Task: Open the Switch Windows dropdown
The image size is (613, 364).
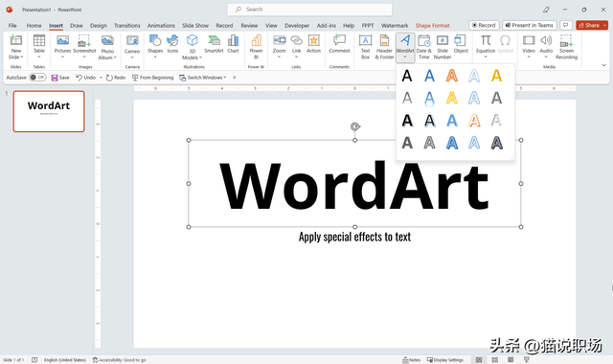Action: coord(202,78)
